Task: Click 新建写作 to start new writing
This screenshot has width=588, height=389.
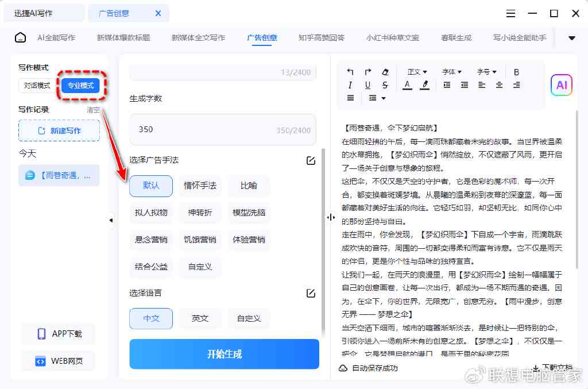Action: coord(59,130)
